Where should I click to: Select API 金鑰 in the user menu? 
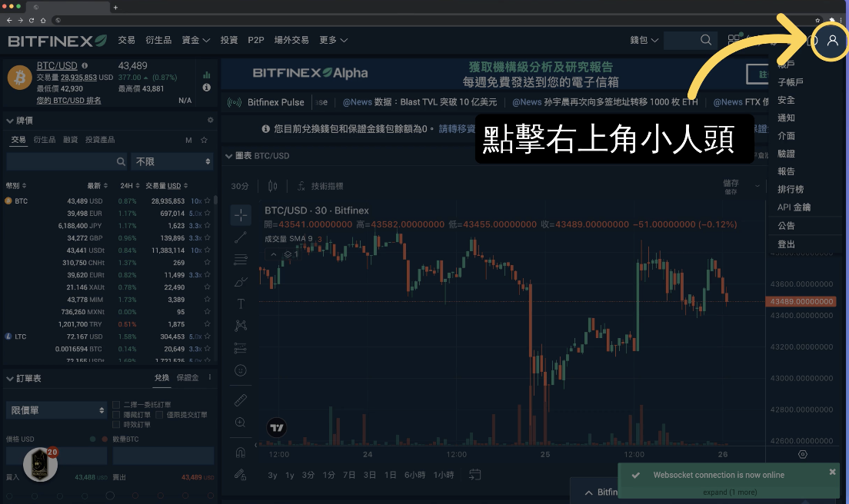click(794, 207)
